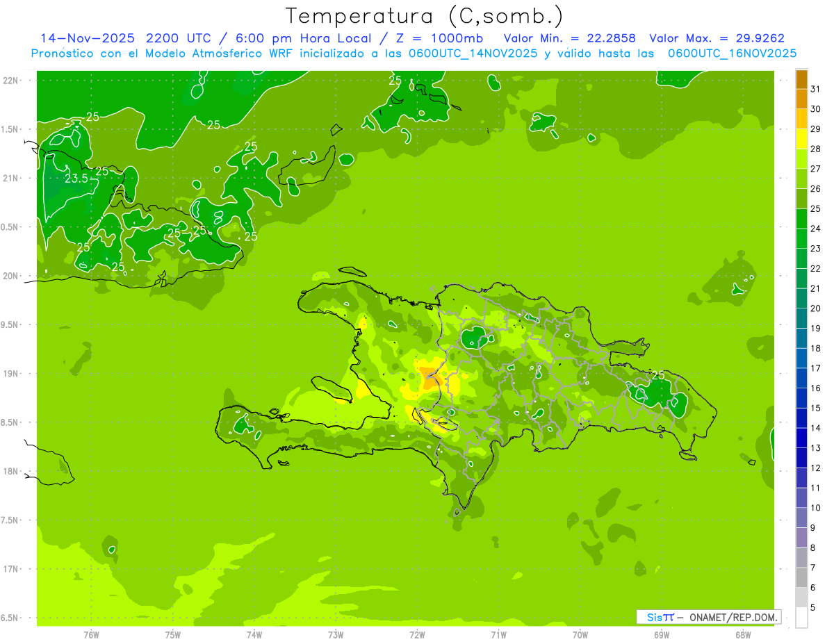Click the '76W' longitude label
The image size is (834, 644).
(x=91, y=635)
